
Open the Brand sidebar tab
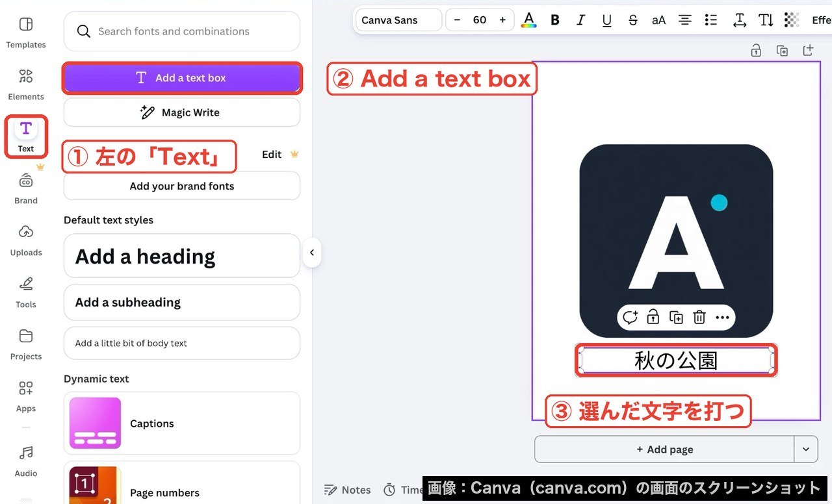26,188
